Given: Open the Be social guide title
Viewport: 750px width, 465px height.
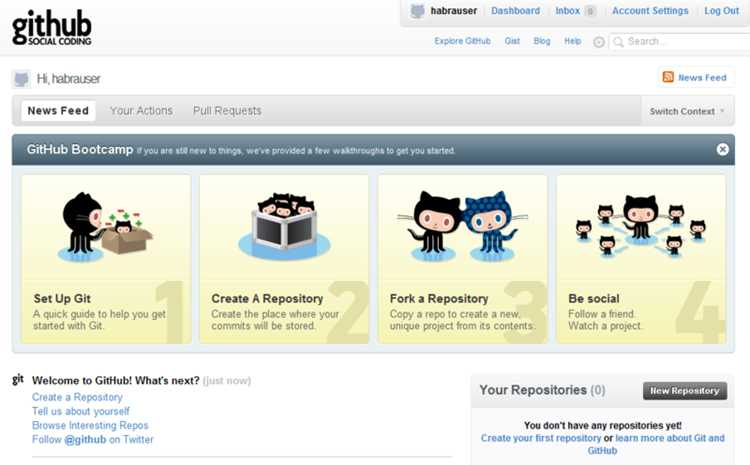Looking at the screenshot, I should (594, 299).
